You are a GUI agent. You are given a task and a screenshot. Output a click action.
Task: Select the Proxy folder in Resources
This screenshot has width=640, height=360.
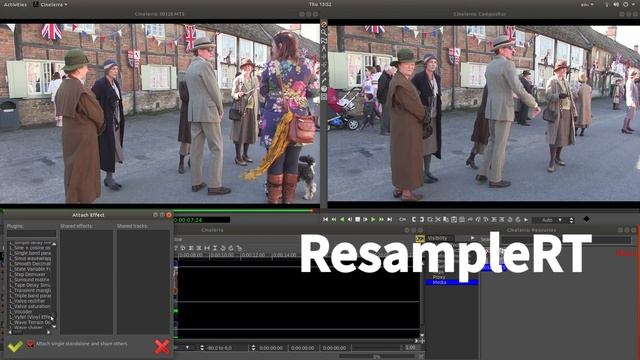pos(439,277)
